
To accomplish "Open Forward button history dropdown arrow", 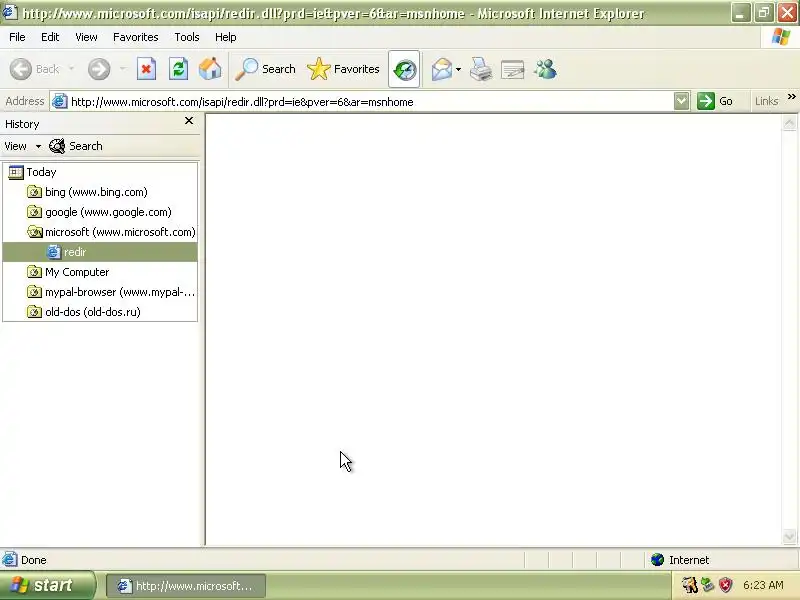I will [122, 69].
